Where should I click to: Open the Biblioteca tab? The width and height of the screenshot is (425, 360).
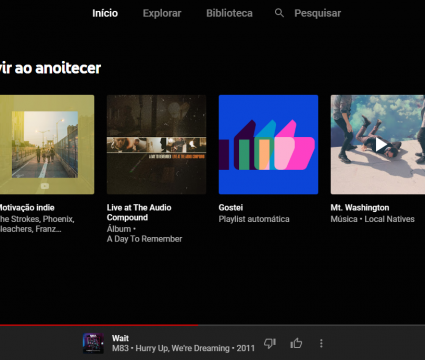[x=229, y=13]
